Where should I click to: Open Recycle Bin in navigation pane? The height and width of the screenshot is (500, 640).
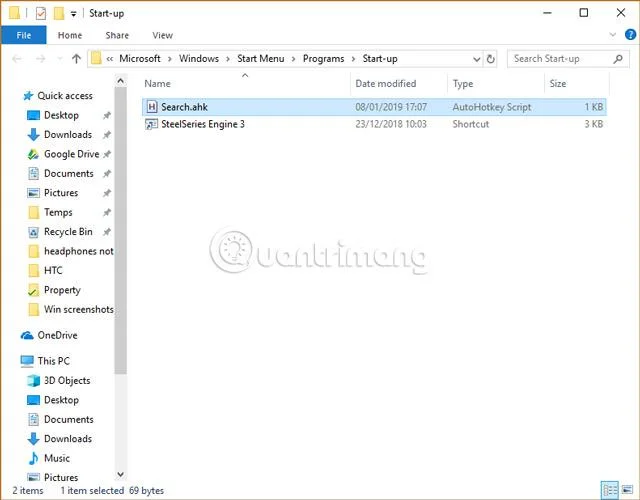(68, 232)
